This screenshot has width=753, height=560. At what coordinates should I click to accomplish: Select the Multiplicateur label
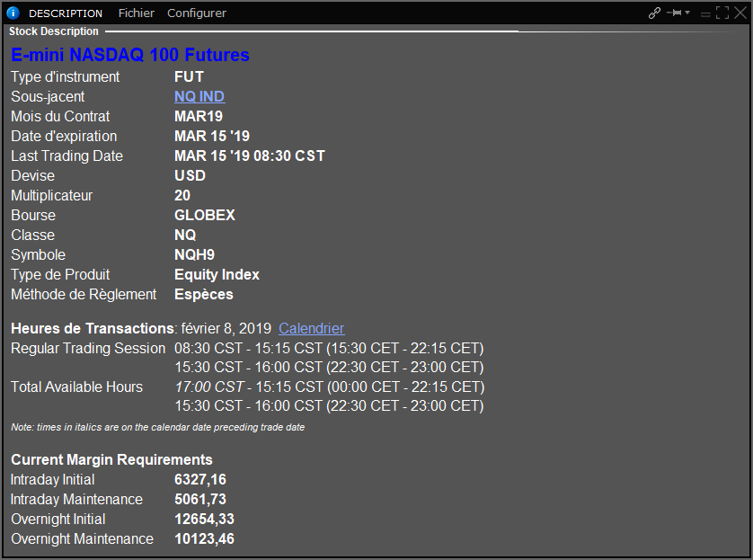[x=51, y=195]
